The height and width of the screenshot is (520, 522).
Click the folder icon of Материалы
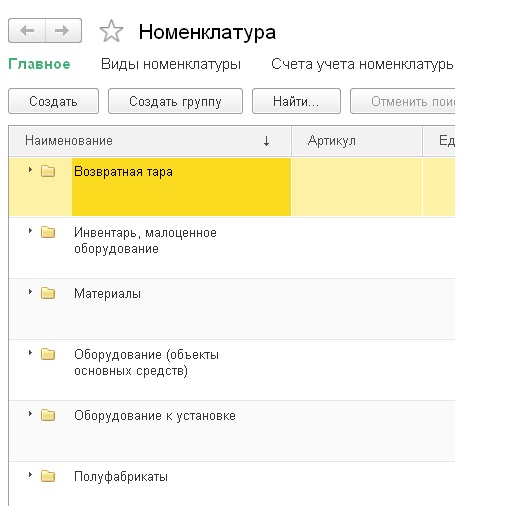tap(48, 293)
